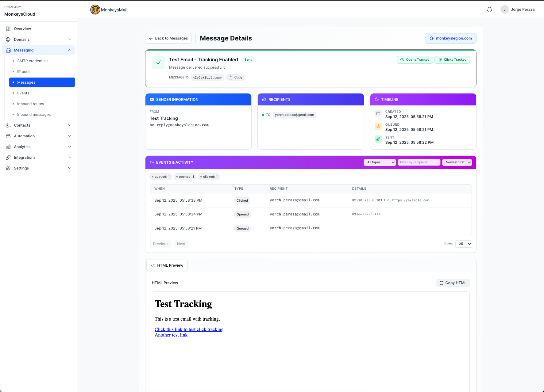Open the 'All types' event filter dropdown

pos(380,162)
